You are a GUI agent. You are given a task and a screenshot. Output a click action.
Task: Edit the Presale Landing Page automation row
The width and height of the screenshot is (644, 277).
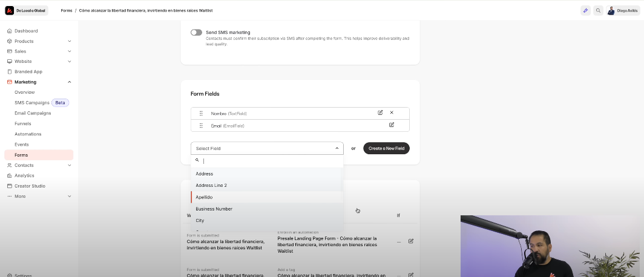(411, 241)
